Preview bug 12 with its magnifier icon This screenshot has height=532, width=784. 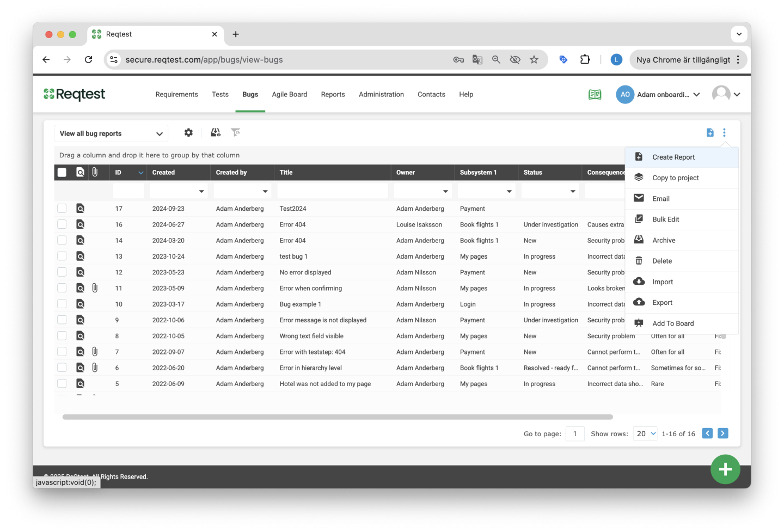coord(80,272)
